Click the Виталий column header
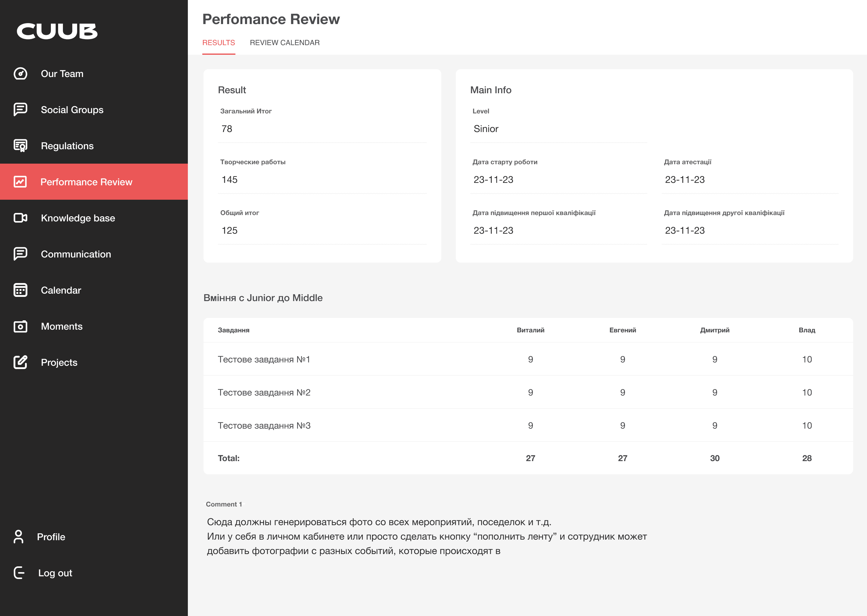The width and height of the screenshot is (867, 616). 530,330
